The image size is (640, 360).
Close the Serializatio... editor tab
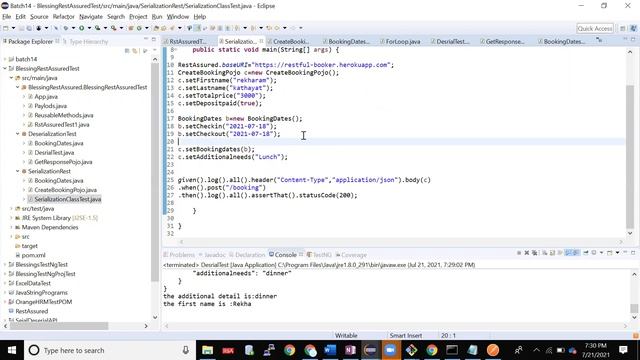pos(261,41)
